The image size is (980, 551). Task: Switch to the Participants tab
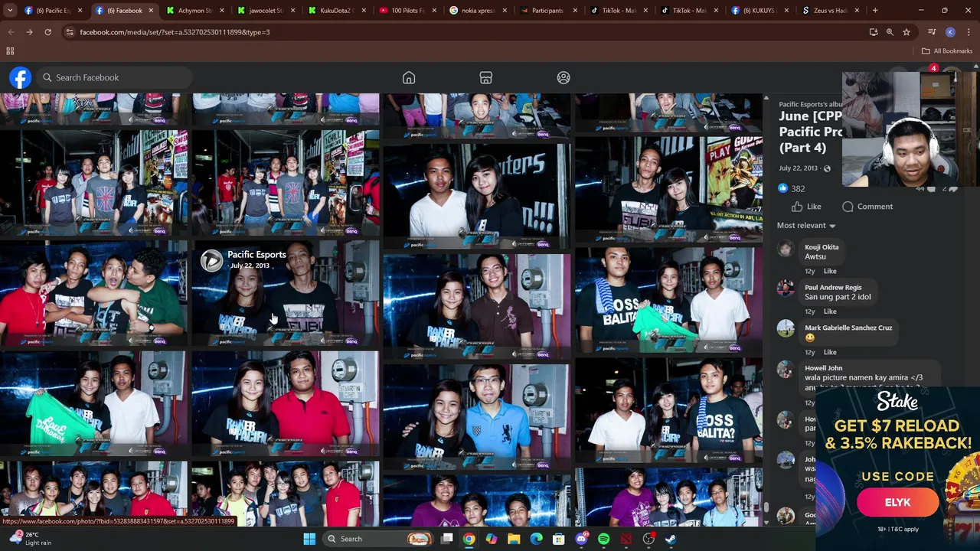point(547,11)
